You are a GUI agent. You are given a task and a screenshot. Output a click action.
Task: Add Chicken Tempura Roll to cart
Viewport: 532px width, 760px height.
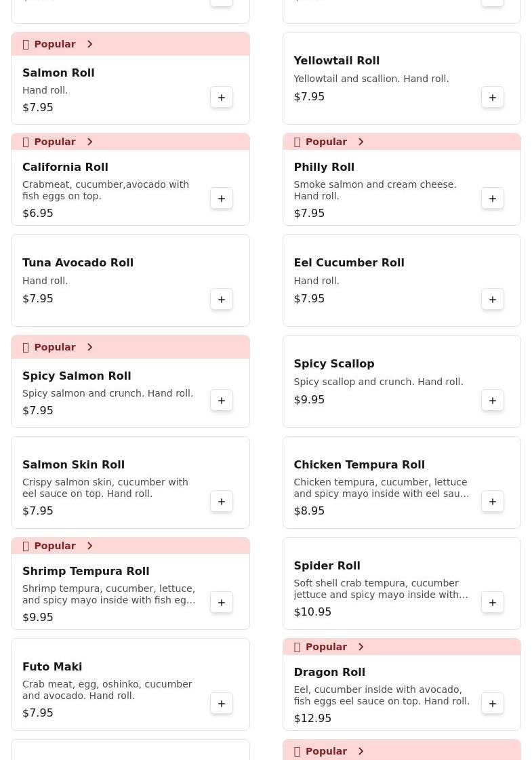click(493, 502)
